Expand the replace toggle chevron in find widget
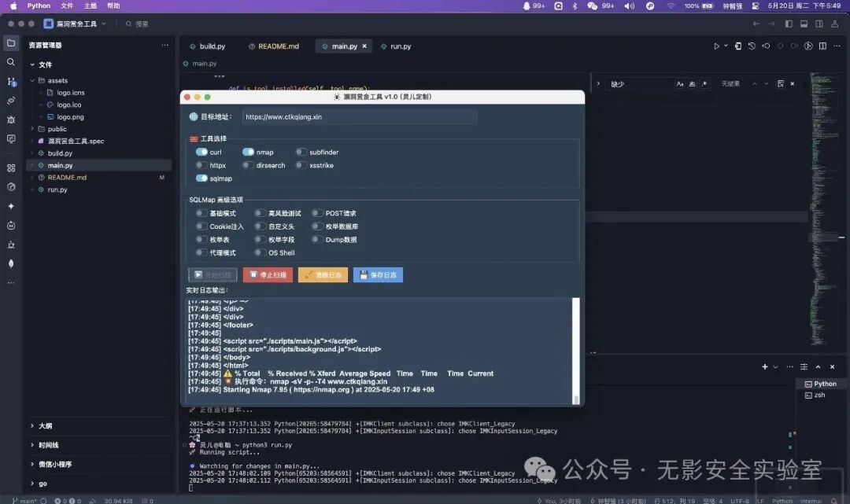 [598, 84]
